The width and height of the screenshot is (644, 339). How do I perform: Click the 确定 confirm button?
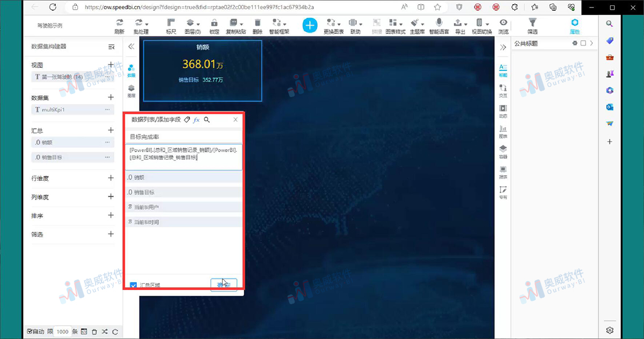[x=223, y=285]
